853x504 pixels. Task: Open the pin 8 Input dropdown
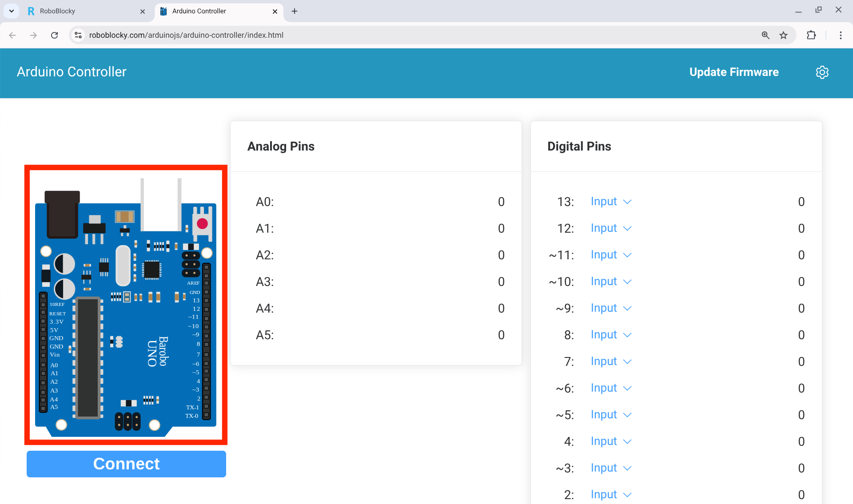click(611, 335)
